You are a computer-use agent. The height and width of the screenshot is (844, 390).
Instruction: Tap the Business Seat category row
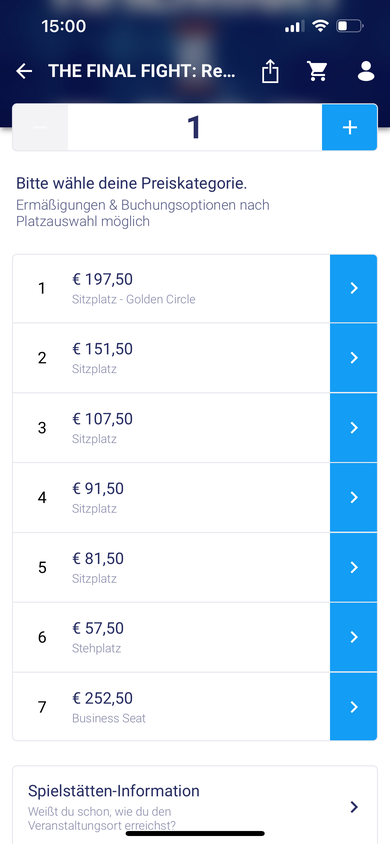point(195,707)
